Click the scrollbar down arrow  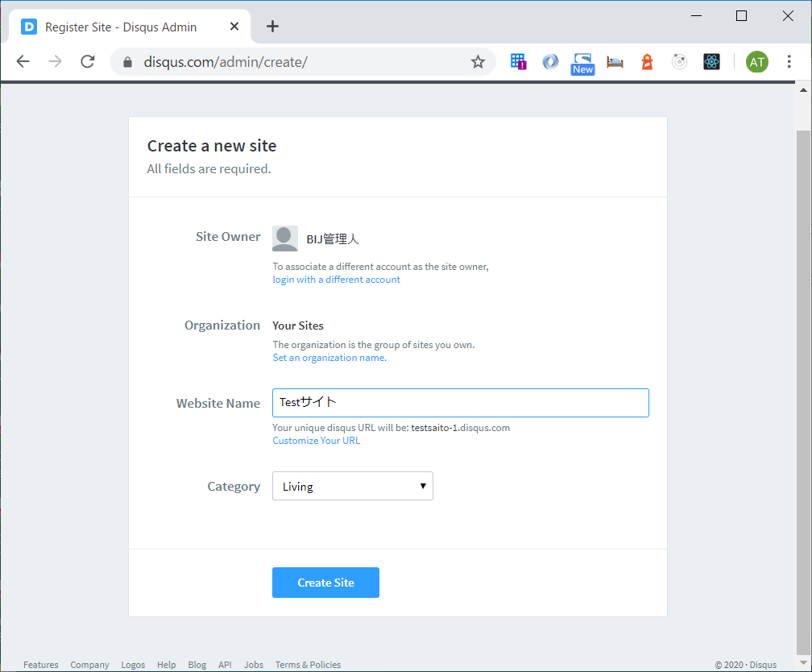point(803,662)
